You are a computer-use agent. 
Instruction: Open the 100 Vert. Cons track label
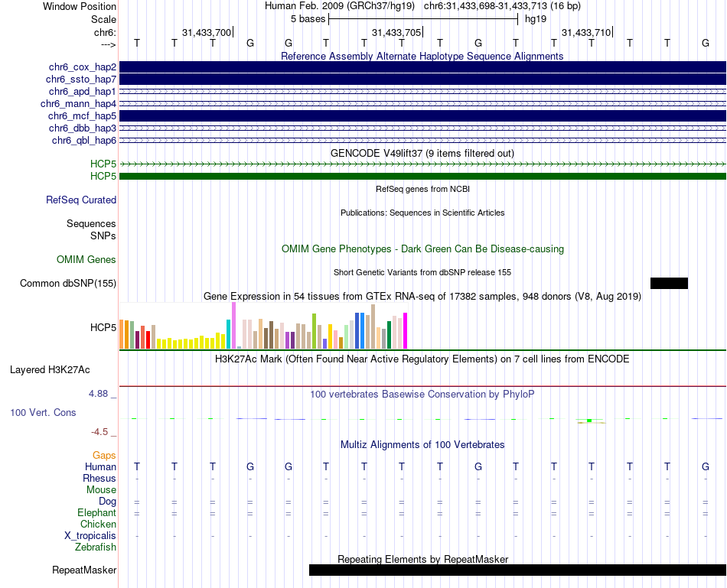pyautogui.click(x=43, y=412)
